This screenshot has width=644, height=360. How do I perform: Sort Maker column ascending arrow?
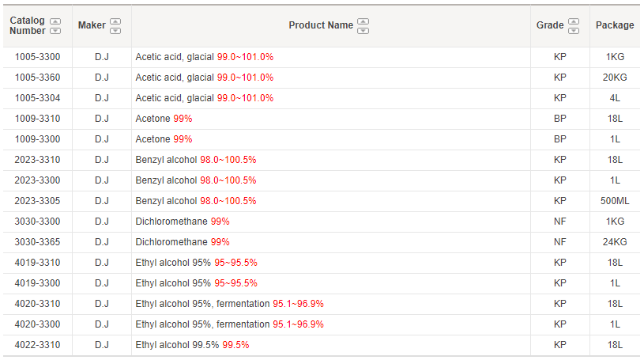point(115,21)
